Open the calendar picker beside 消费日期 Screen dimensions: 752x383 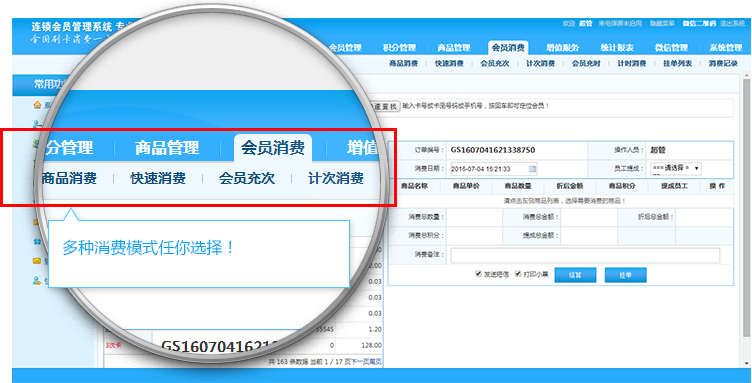533,169
